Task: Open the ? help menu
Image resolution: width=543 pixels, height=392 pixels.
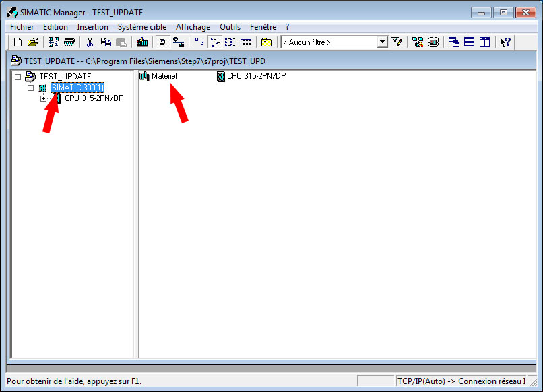Action: pyautogui.click(x=287, y=27)
